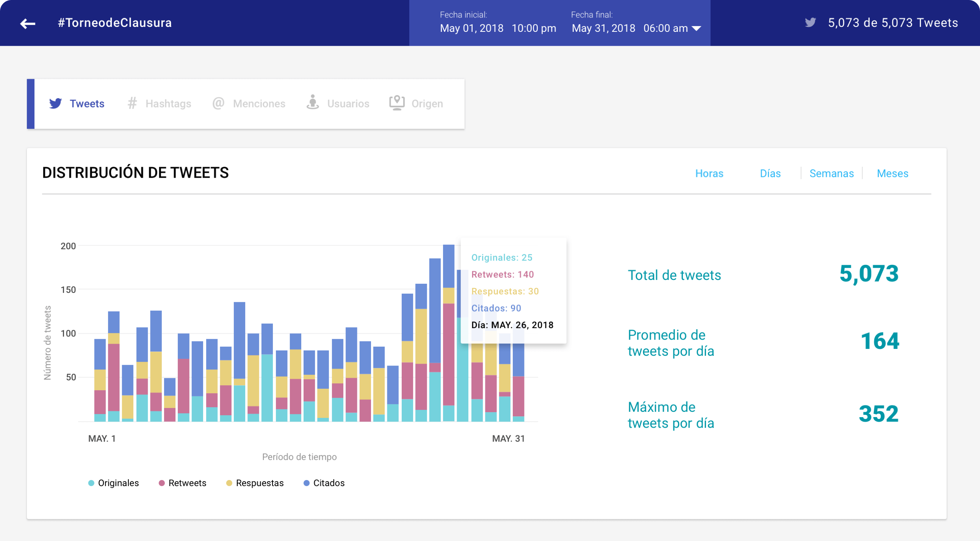
Task: Open the Fecha final date selector
Action: pos(603,28)
